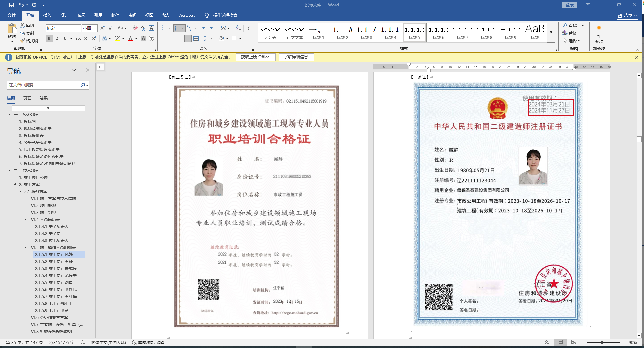Click the Save icon in title bar
The image size is (644, 348).
(x=12, y=5)
